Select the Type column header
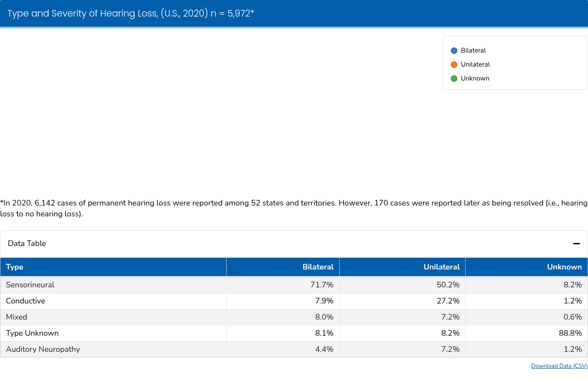The height and width of the screenshot is (381, 588). tap(15, 267)
